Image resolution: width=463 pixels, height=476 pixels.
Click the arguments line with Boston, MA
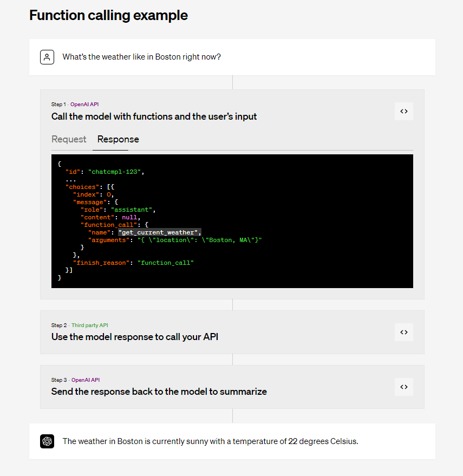175,240
